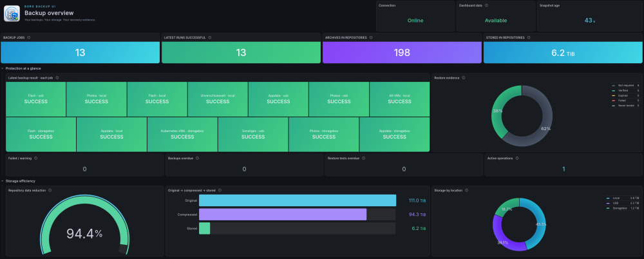The width and height of the screenshot is (644, 259).
Task: Click the Sonstiges - usb SUCCESS tile
Action: coord(253,135)
